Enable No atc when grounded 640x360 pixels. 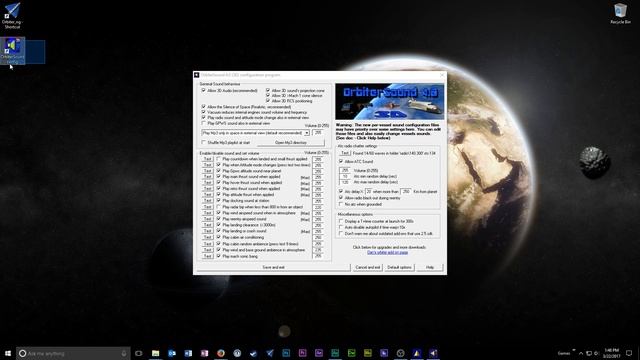coord(341,204)
